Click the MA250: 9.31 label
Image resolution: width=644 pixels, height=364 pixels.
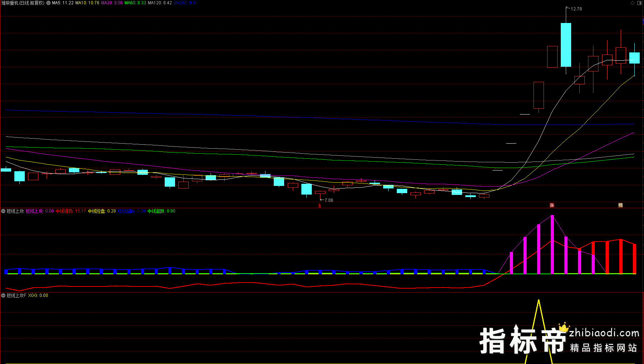(x=185, y=3)
